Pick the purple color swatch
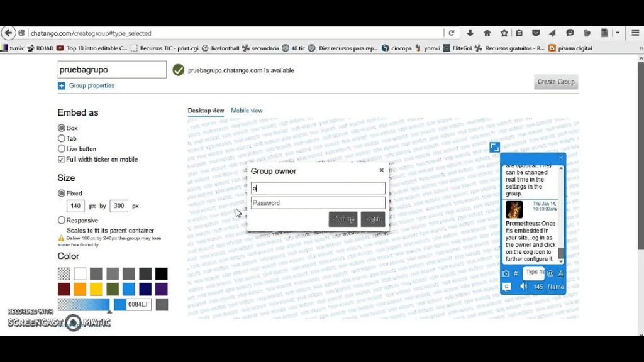 coord(162,289)
